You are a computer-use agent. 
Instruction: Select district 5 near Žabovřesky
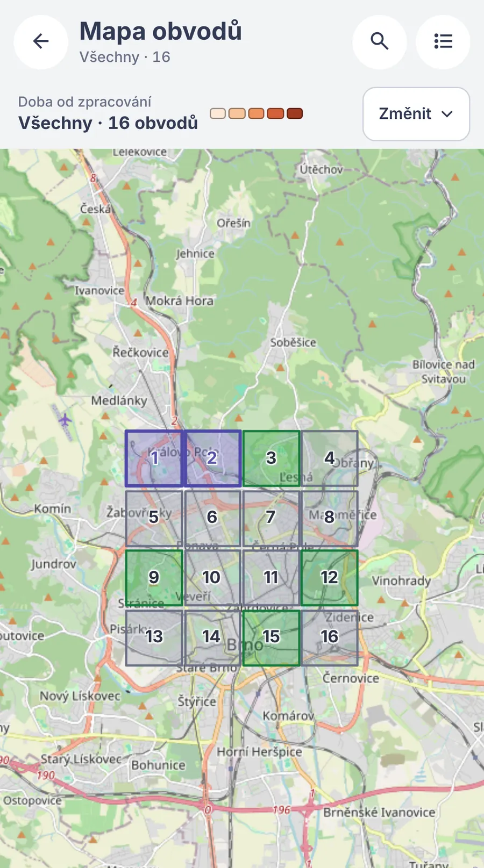pyautogui.click(x=154, y=518)
